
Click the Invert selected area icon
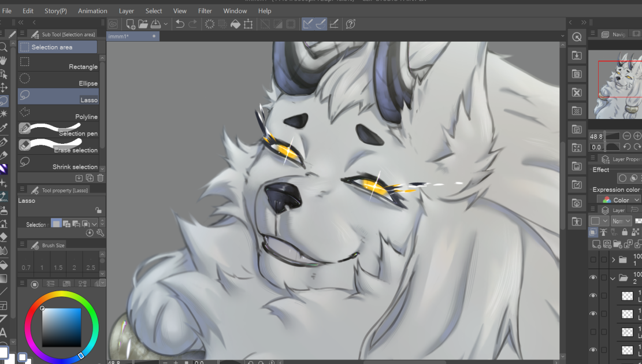(x=278, y=24)
